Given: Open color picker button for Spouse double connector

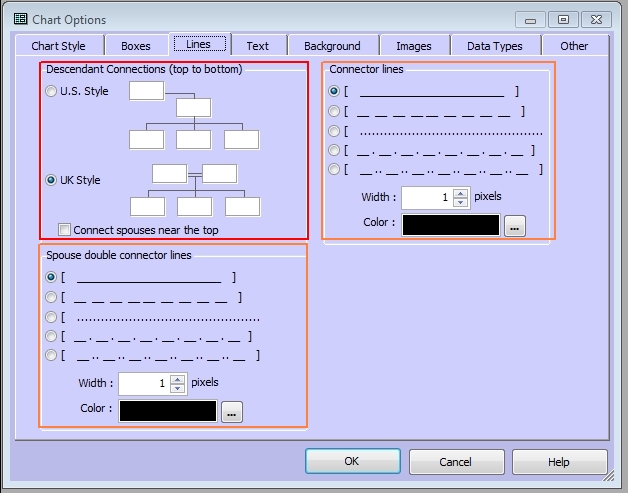Looking at the screenshot, I should pos(231,412).
